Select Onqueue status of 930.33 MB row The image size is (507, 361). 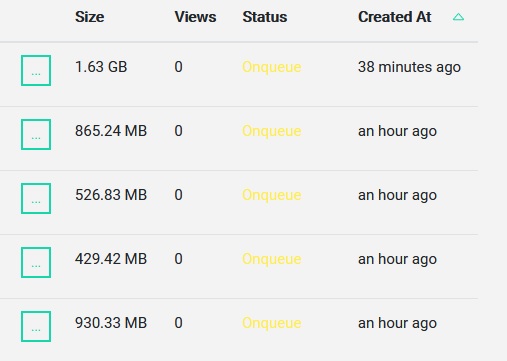click(272, 323)
